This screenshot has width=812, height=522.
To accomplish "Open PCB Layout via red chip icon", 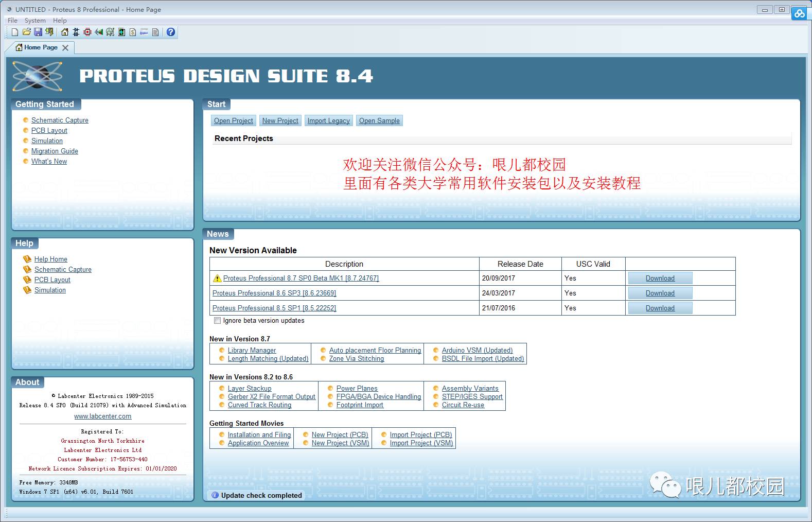I will (x=87, y=32).
